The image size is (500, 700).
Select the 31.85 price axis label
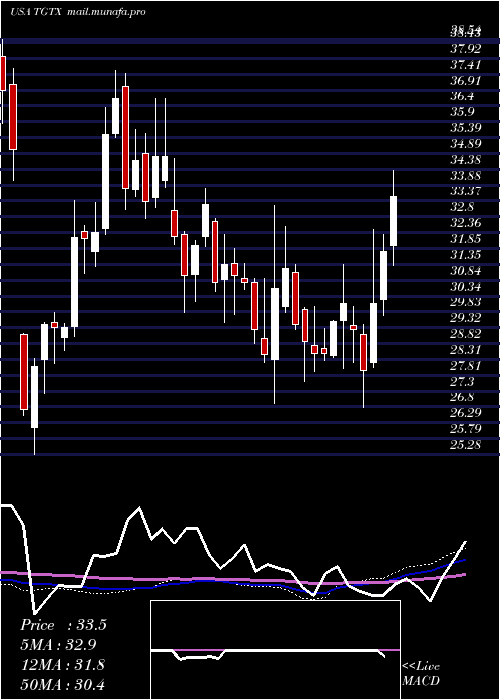(466, 239)
